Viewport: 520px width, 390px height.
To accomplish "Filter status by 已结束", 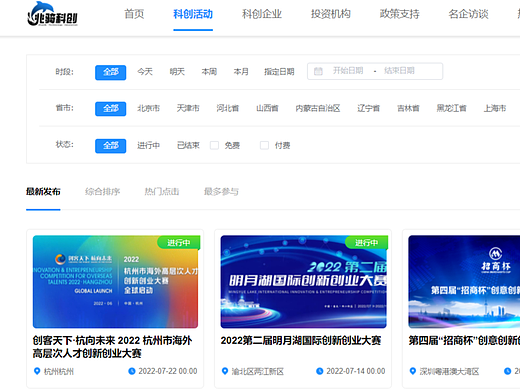I will 188,145.
